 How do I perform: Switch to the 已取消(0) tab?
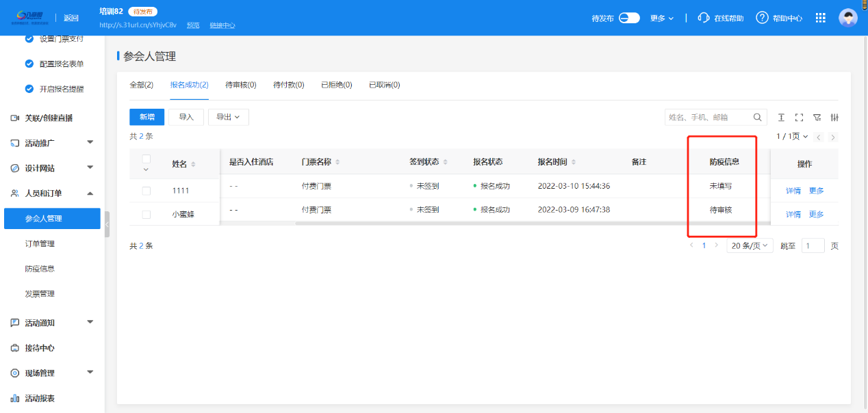(x=385, y=85)
